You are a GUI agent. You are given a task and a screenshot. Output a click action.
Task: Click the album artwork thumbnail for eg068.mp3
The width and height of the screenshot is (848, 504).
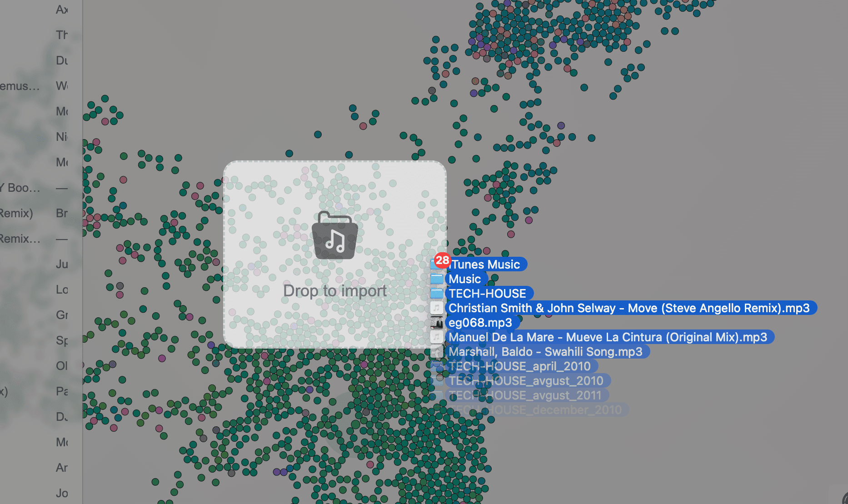pos(437,323)
